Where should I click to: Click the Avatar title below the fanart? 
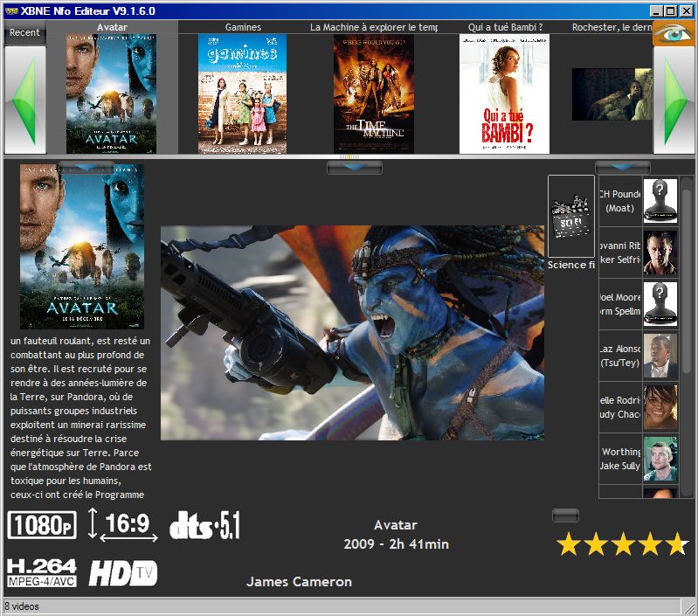395,525
